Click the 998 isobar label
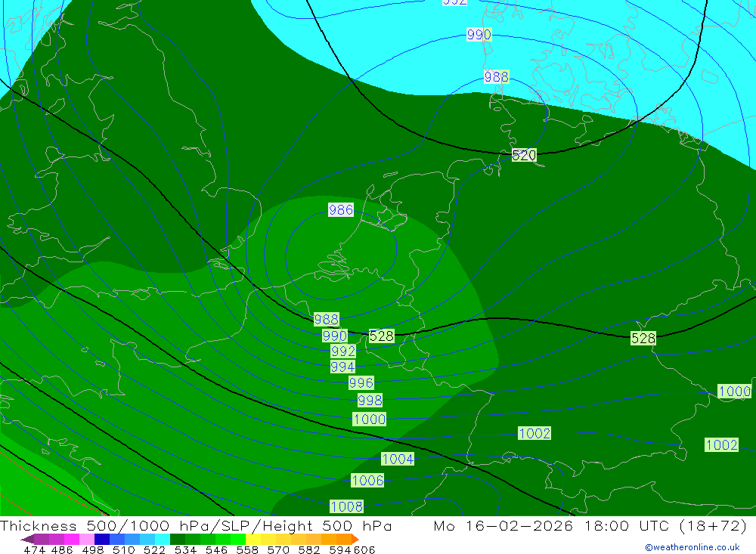 click(x=370, y=400)
